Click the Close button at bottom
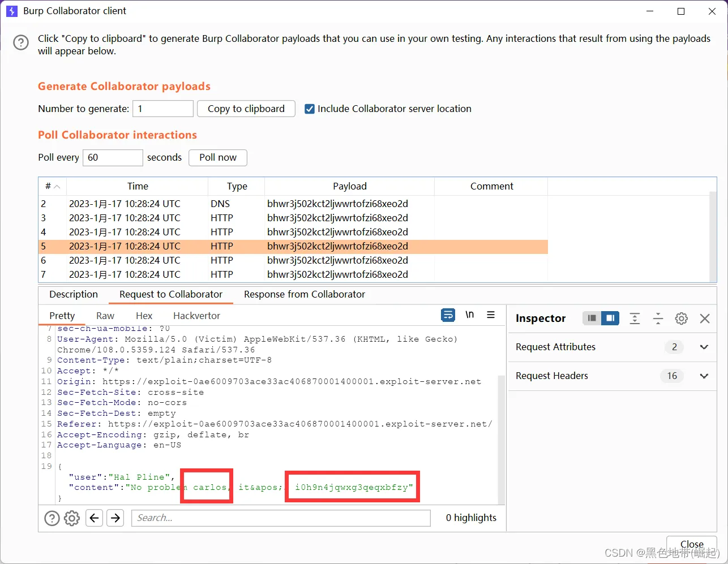Image resolution: width=728 pixels, height=564 pixels. (692, 544)
